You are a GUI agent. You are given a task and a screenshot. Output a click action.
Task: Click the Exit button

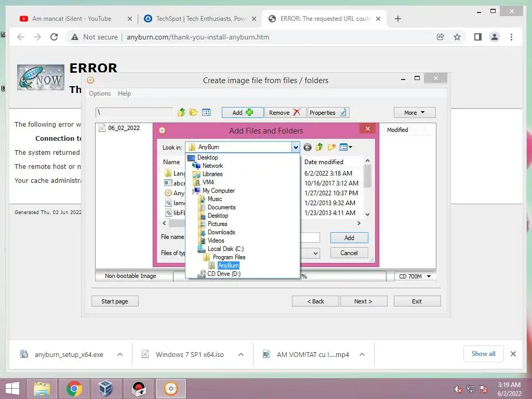[x=417, y=301]
